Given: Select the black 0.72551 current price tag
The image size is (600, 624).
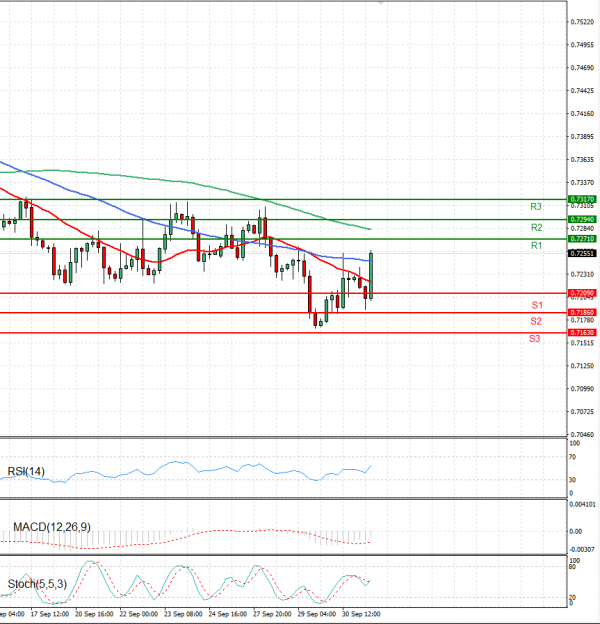Looking at the screenshot, I should 582,253.
